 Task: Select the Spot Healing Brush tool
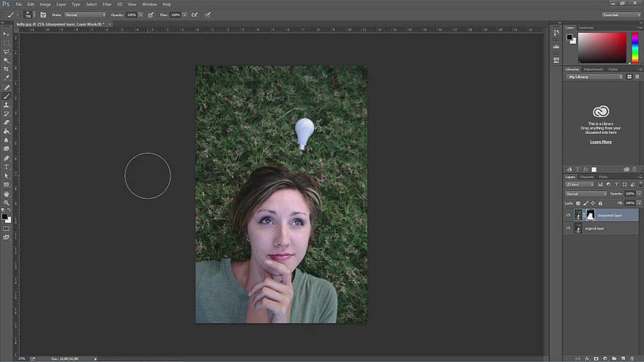tap(6, 87)
